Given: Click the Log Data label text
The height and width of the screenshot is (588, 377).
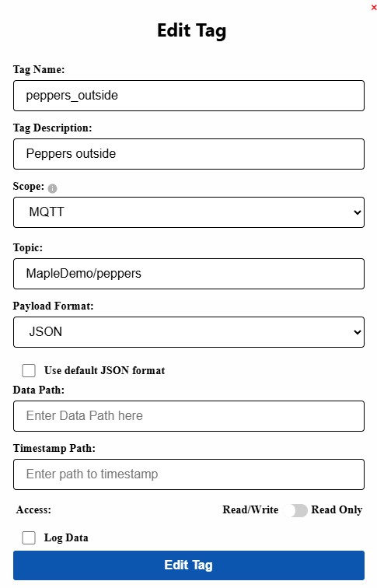Looking at the screenshot, I should tap(66, 537).
